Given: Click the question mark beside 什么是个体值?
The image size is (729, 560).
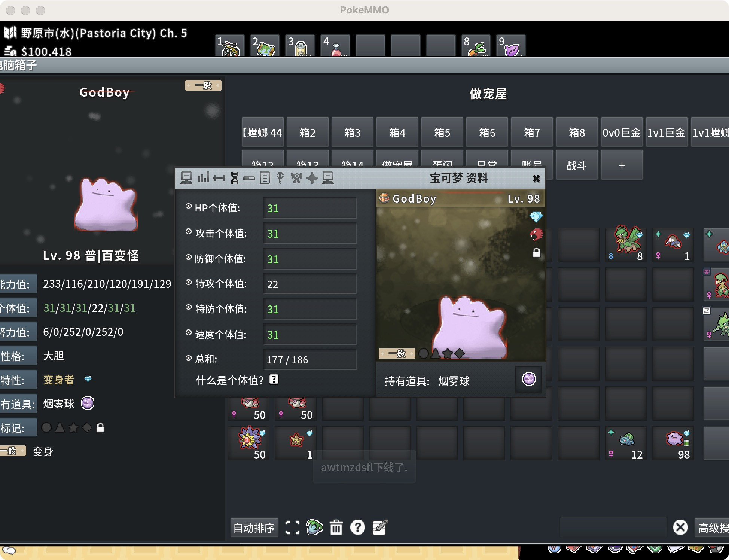Looking at the screenshot, I should pos(274,380).
